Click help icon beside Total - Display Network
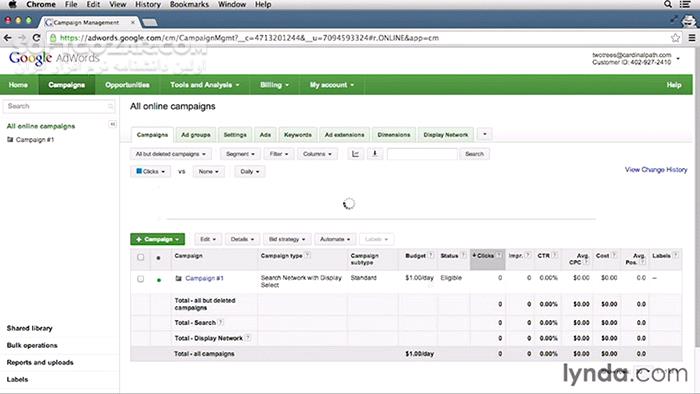The image size is (700, 394). tap(248, 338)
